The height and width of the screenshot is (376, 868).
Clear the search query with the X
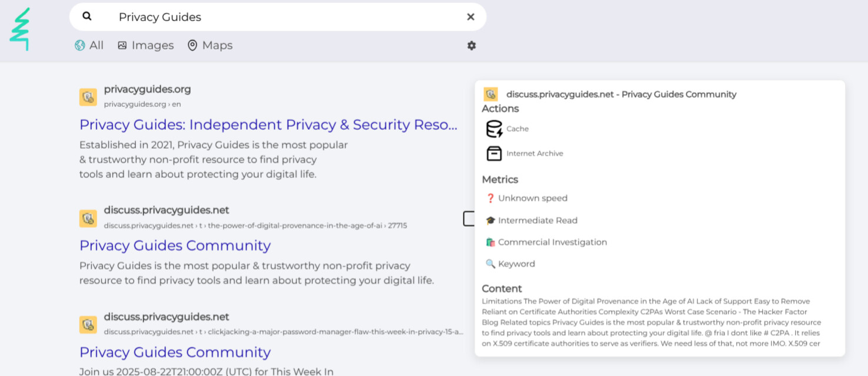tap(470, 17)
